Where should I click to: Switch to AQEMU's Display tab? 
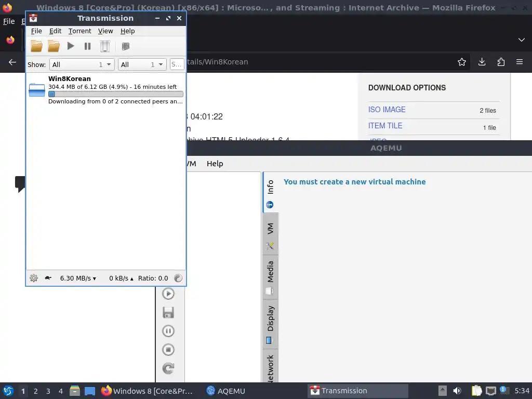270,324
